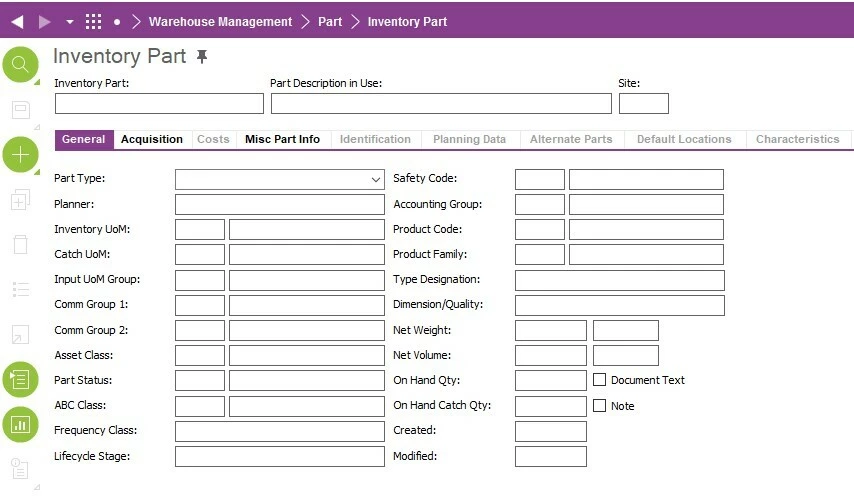Open the navigator grid icon
This screenshot has height=498, width=854.
(x=93, y=21)
